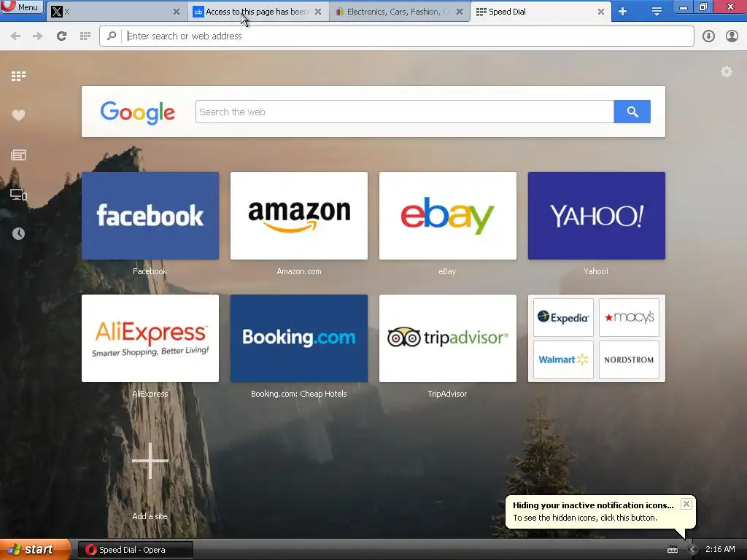Open the eBay speed dial tile
The image size is (747, 560).
pyautogui.click(x=447, y=216)
